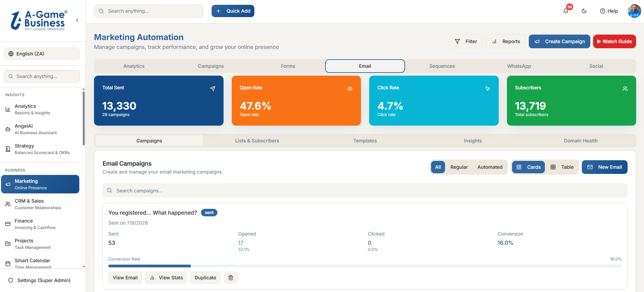The width and height of the screenshot is (644, 292).
Task: Click the You registered... What happened? title
Action: pyautogui.click(x=153, y=213)
